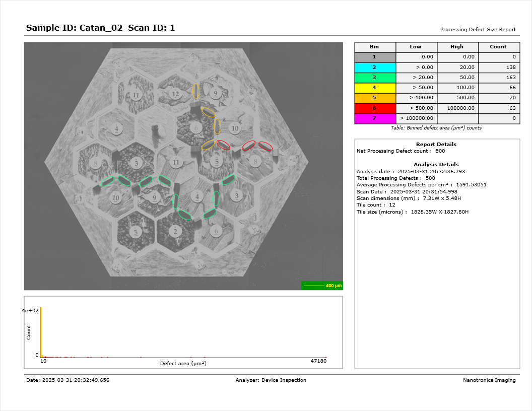The width and height of the screenshot is (532, 411).
Task: Click the Bin 5 orange color swatch
Action: point(375,98)
